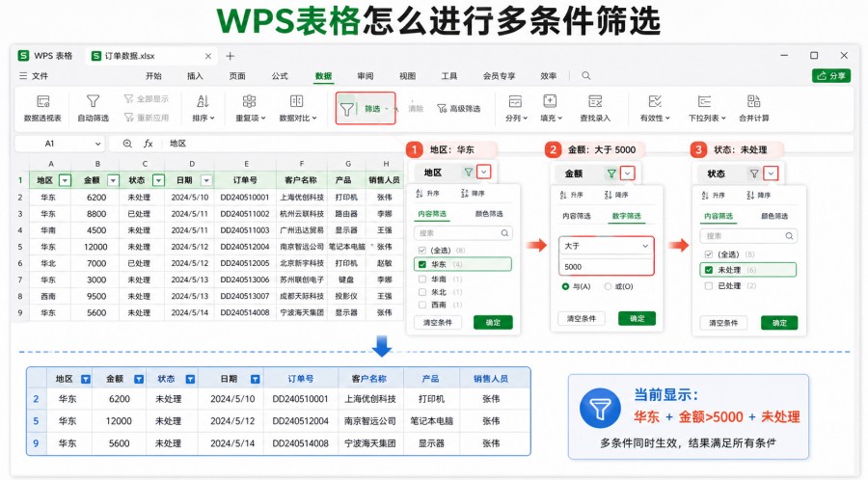Viewport: 868px width, 480px height.
Task: Check the 华南 checkbox in 地区 filter
Action: [x=422, y=280]
